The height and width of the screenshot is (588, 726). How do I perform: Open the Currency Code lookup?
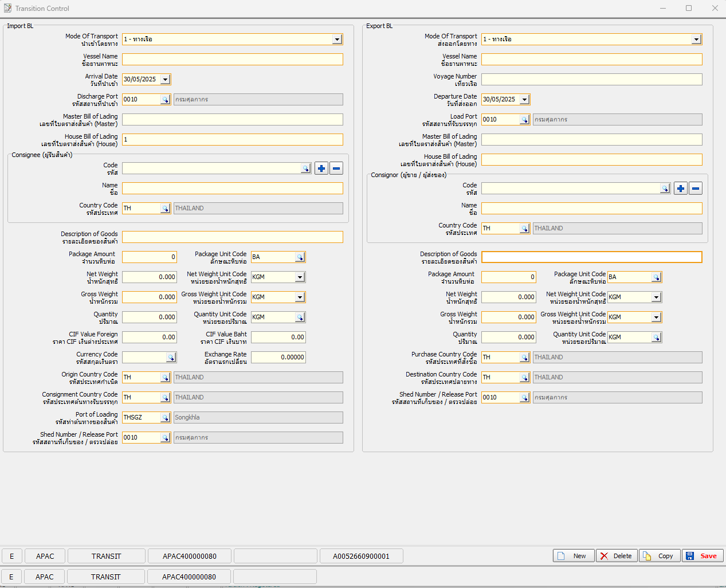click(x=171, y=358)
